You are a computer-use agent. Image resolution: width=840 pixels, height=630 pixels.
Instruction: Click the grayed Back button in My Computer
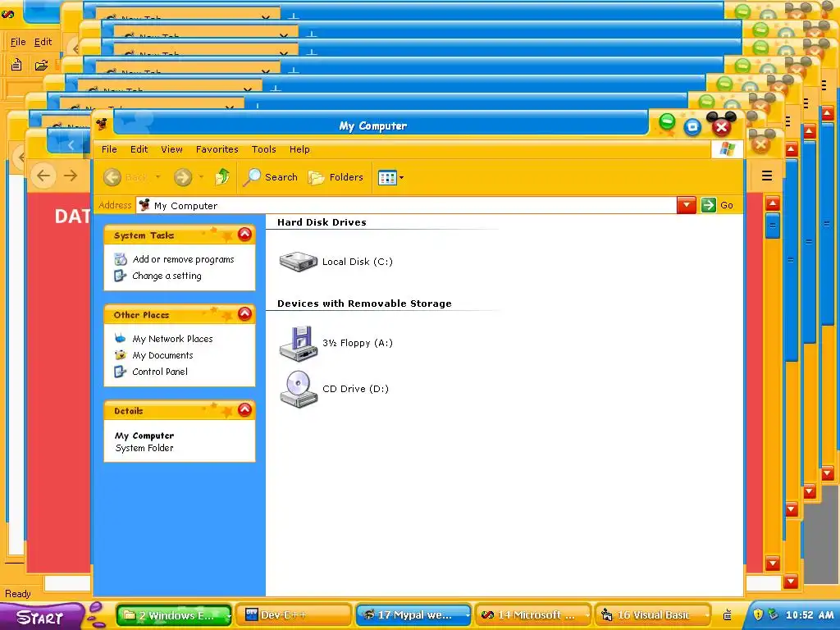(125, 177)
